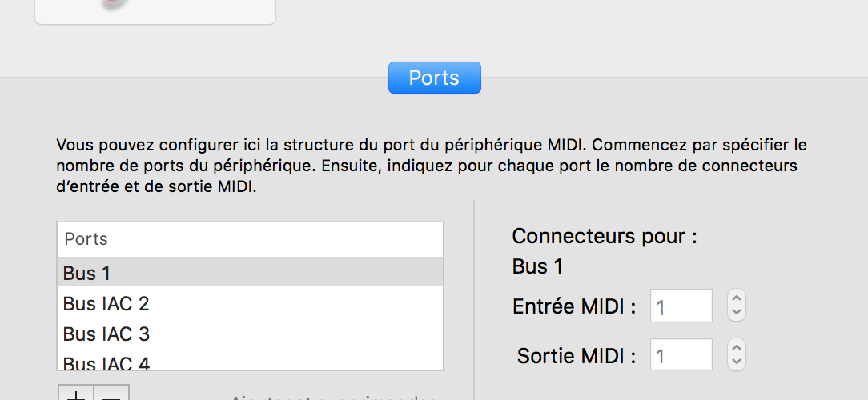Increase Sortie MIDI with the up arrow
This screenshot has width=868, height=400.
[x=737, y=348]
